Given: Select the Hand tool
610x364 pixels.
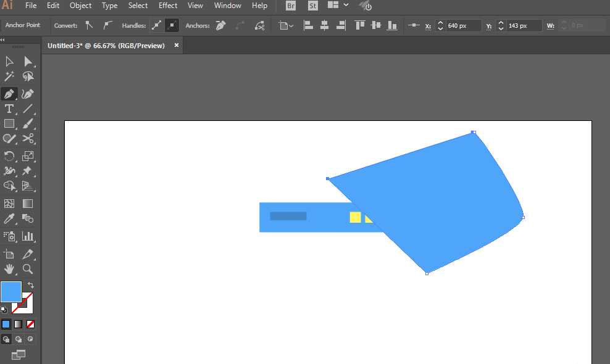Looking at the screenshot, I should coord(9,269).
